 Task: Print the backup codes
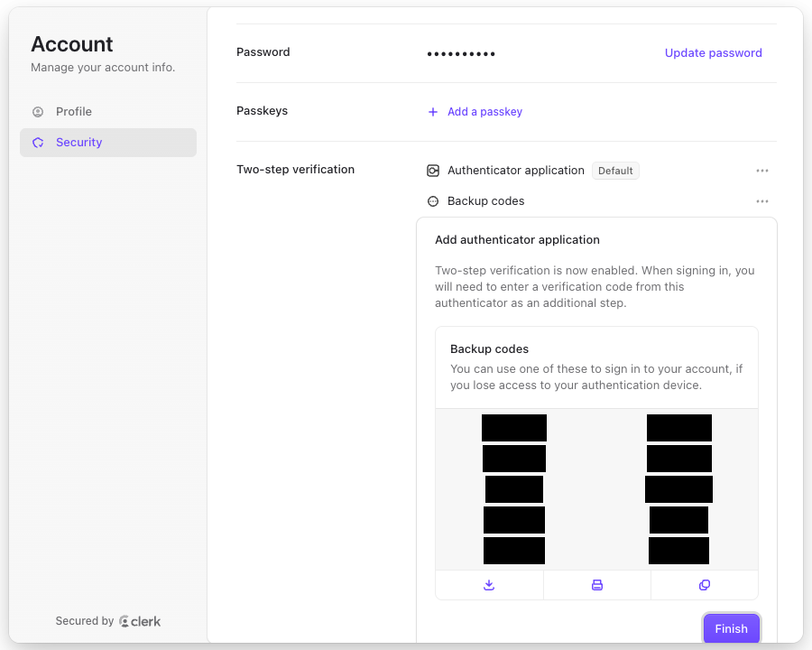pos(597,585)
